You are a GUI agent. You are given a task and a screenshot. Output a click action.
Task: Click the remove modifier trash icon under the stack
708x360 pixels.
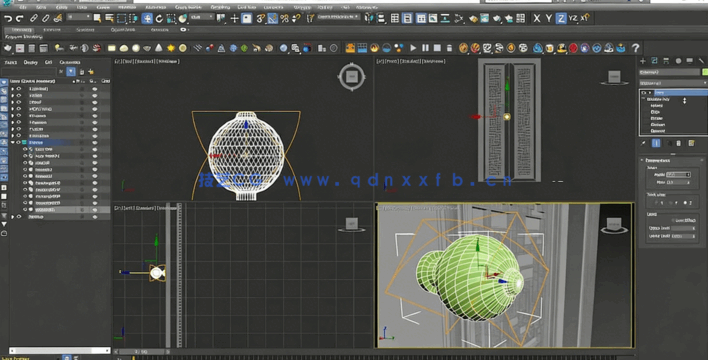tap(679, 143)
